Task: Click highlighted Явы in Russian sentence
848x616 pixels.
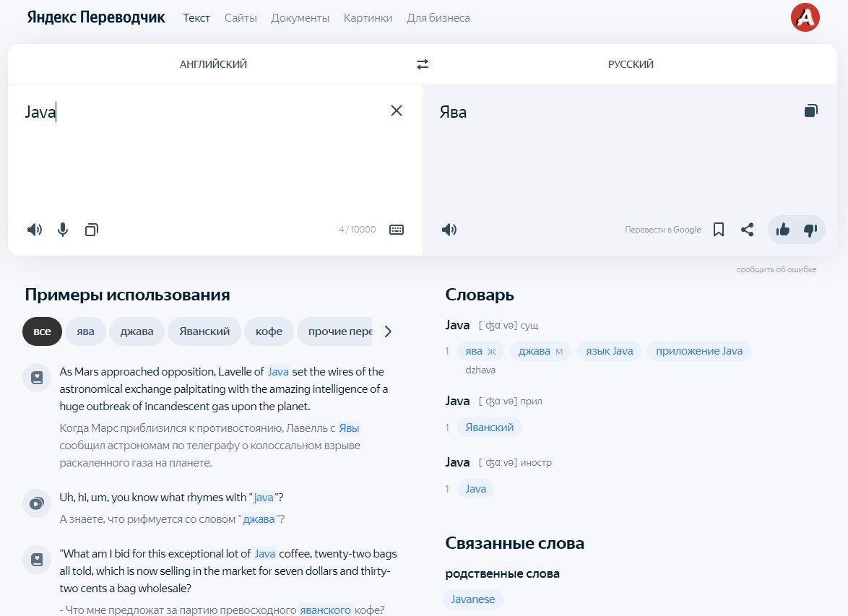Action: click(349, 428)
